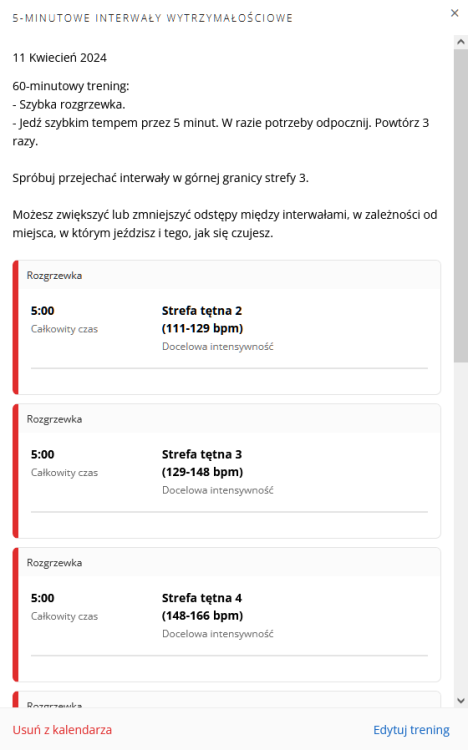Click the red bar of the Strefa tętna 4 card
Image resolution: width=468 pixels, height=750 pixels.
point(15,614)
